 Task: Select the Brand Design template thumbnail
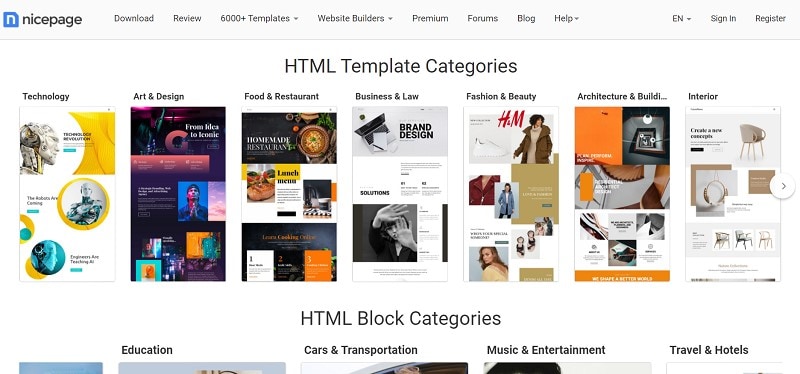coord(400,194)
